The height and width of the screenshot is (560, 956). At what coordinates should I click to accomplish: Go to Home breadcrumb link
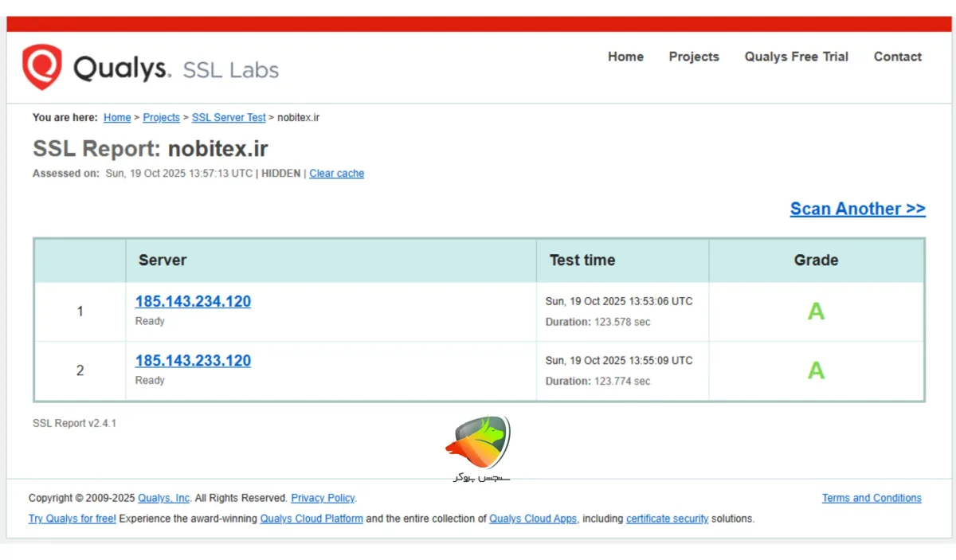pos(117,117)
